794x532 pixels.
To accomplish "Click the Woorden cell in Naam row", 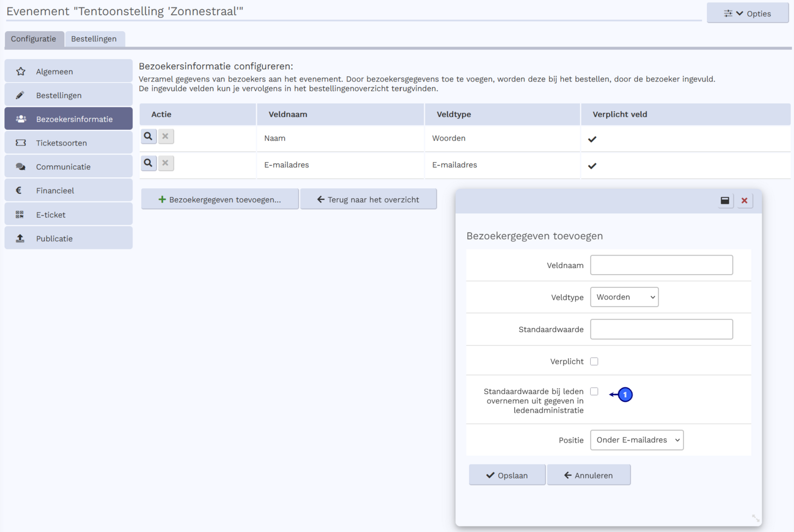I will pos(503,138).
